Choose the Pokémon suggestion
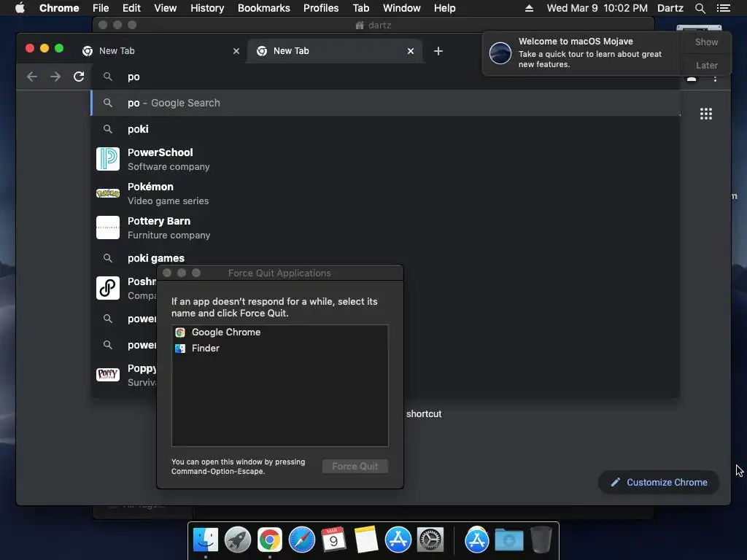The image size is (747, 560). (385, 193)
